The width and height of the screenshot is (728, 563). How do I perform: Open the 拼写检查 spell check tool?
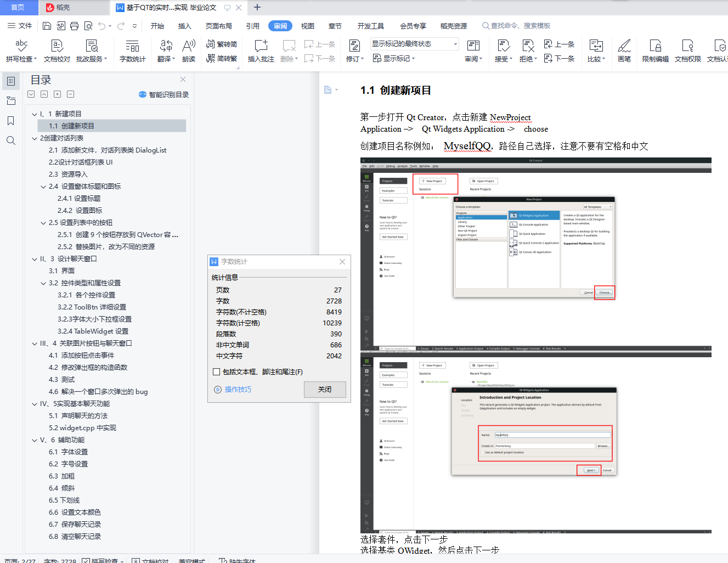21,50
